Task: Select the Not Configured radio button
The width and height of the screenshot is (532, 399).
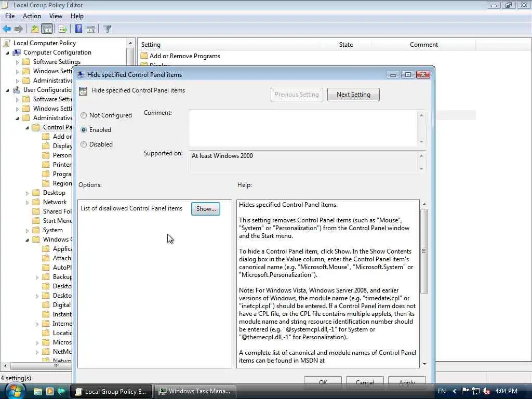Action: click(x=84, y=115)
